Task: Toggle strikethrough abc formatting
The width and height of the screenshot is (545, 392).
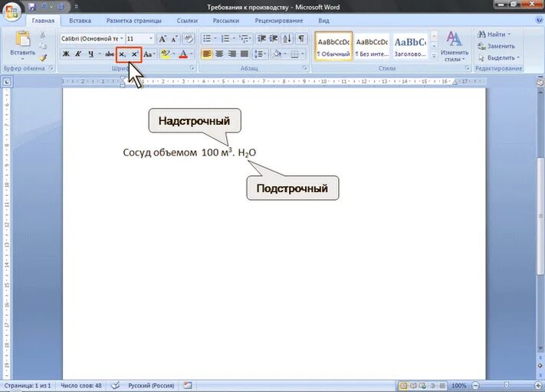Action: pos(110,54)
